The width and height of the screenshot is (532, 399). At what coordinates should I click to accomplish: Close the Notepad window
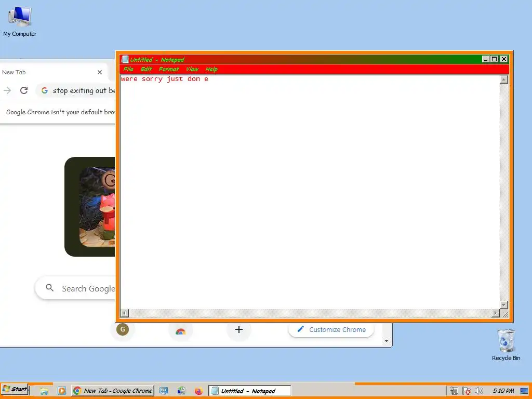click(x=504, y=59)
